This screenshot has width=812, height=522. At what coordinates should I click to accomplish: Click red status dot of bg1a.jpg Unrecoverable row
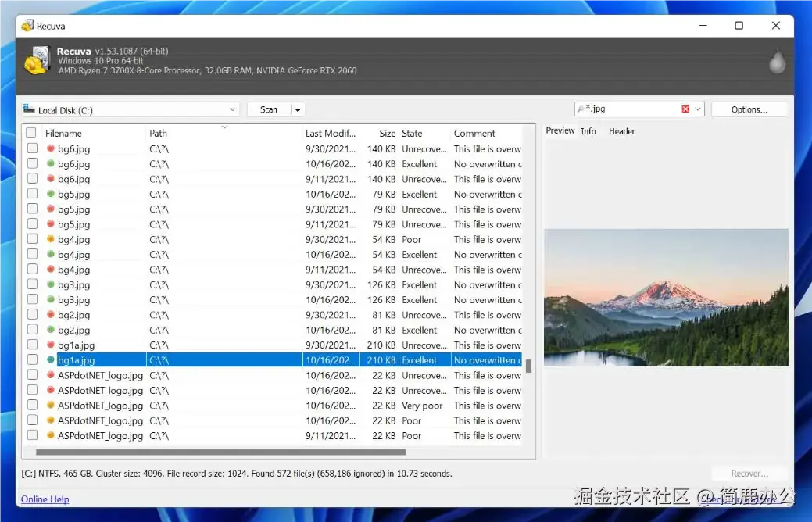tap(51, 345)
